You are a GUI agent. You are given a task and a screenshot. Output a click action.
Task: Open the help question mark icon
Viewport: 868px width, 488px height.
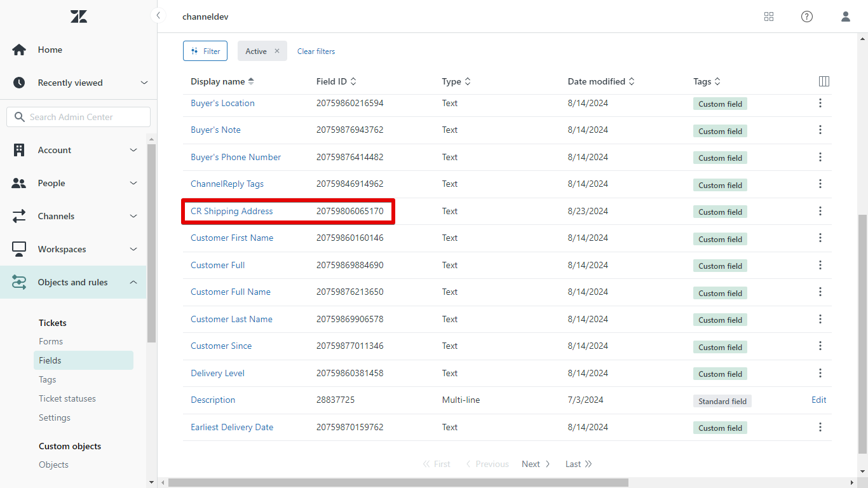(x=807, y=17)
